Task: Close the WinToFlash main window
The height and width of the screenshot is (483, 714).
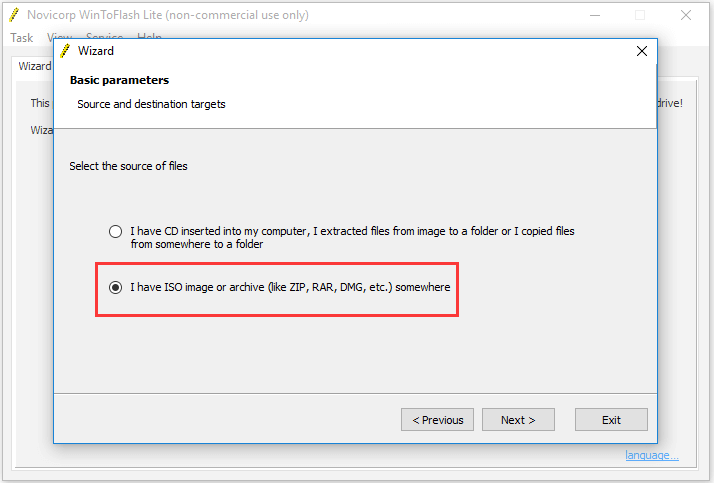Action: (x=686, y=15)
